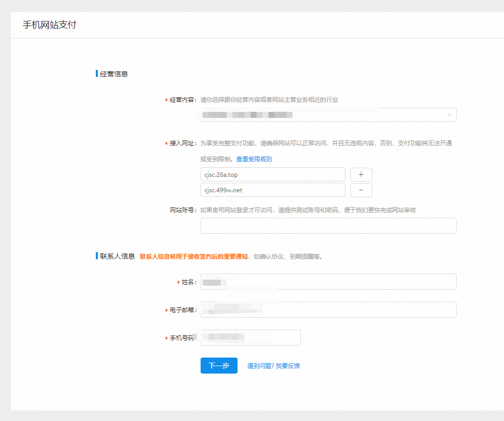Click the orange 联系人信息 notice text
Image resolution: width=504 pixels, height=421 pixels.
[x=194, y=257]
